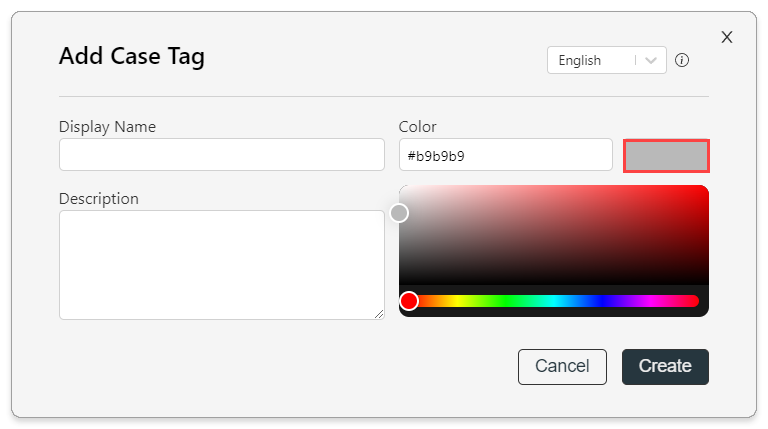Click the hex color field showing #b9b9b9

505,155
